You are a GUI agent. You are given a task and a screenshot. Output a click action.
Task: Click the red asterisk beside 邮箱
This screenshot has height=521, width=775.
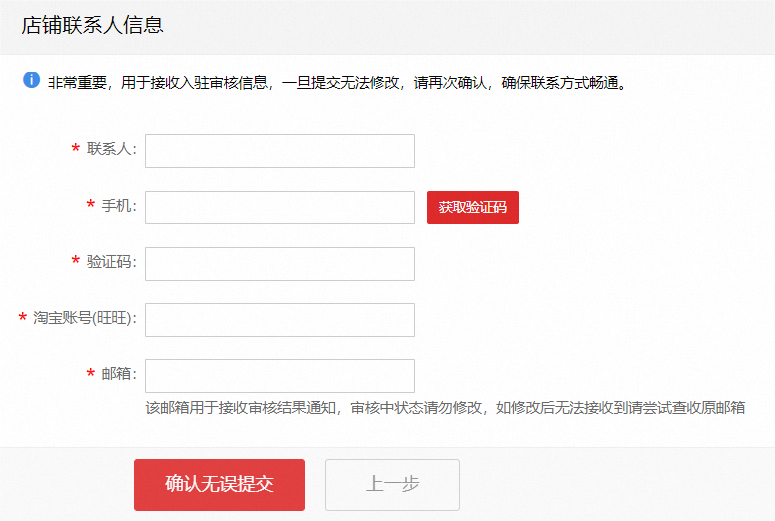tap(90, 373)
